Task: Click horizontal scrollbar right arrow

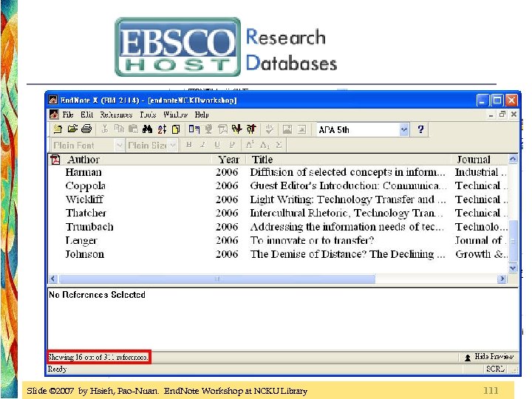Action: 502,279
